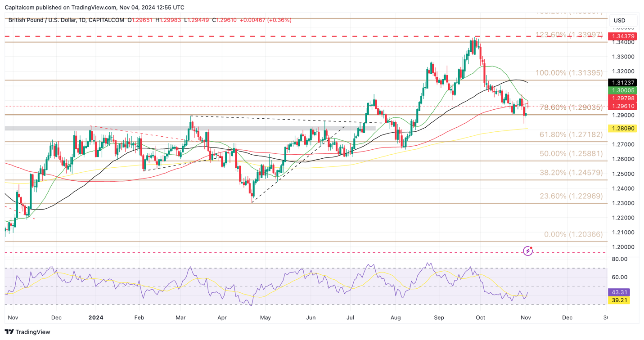Click the RSI 60.00 scale tick
The height and width of the screenshot is (340, 644).
pyautogui.click(x=619, y=277)
